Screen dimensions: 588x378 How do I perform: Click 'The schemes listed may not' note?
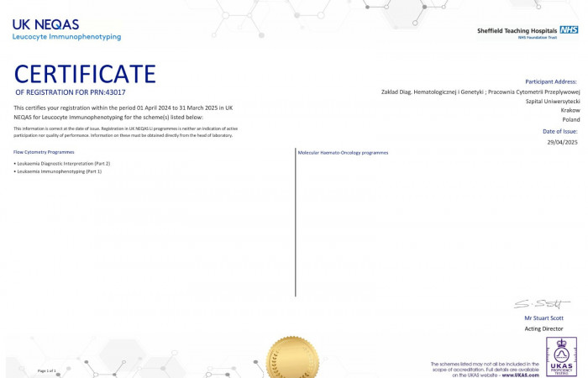(485, 370)
